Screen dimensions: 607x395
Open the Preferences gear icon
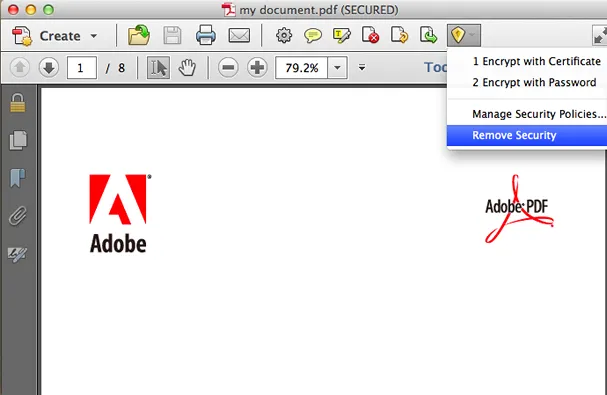coord(284,36)
